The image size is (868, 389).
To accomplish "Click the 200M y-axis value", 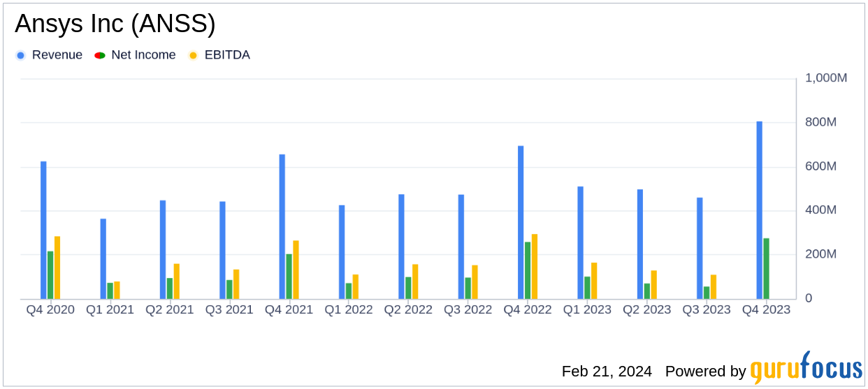I will 821,254.
